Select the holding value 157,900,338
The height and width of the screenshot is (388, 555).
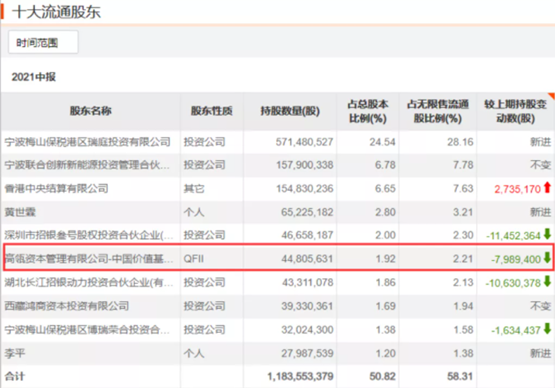tap(304, 165)
